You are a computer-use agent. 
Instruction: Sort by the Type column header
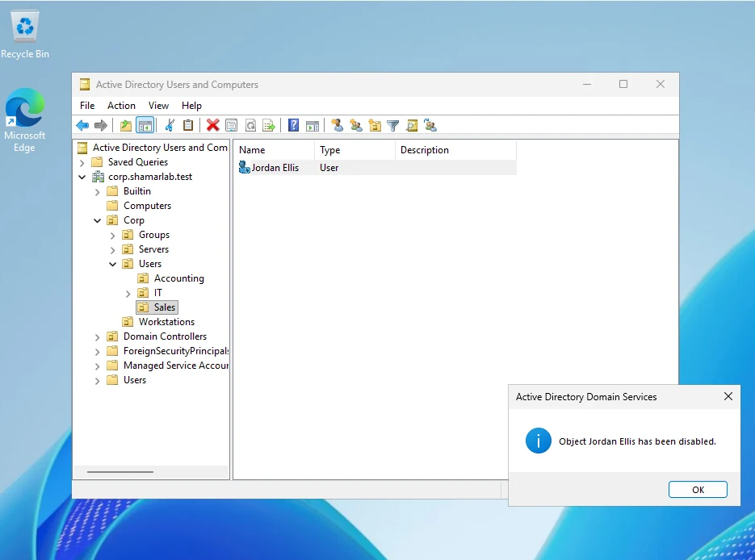(x=354, y=150)
